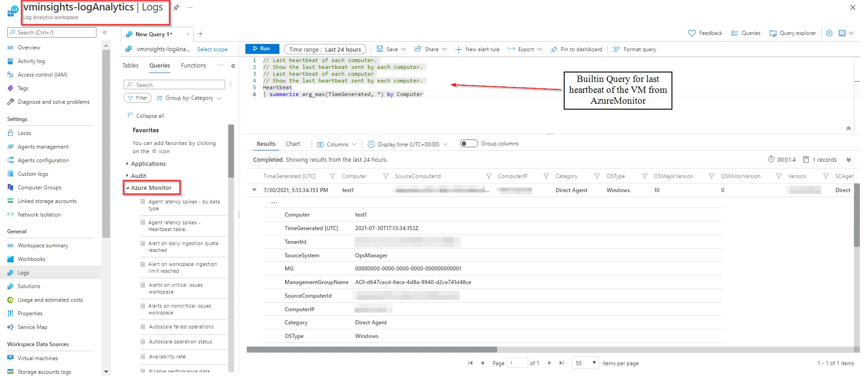Switch to the Tables tab
Screen dimensions: 868x376
[130, 66]
